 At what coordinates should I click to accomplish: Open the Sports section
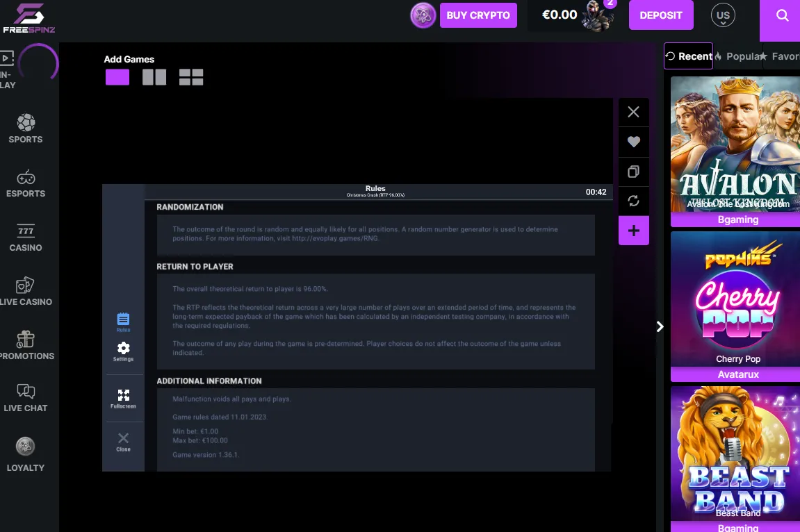pos(26,129)
